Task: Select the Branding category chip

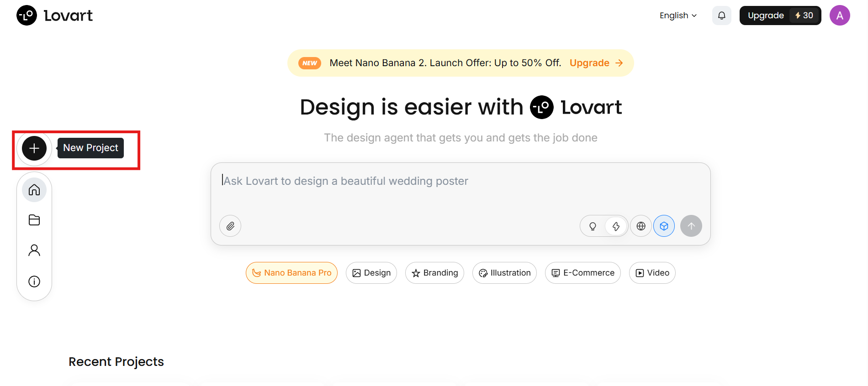Action: [x=434, y=273]
